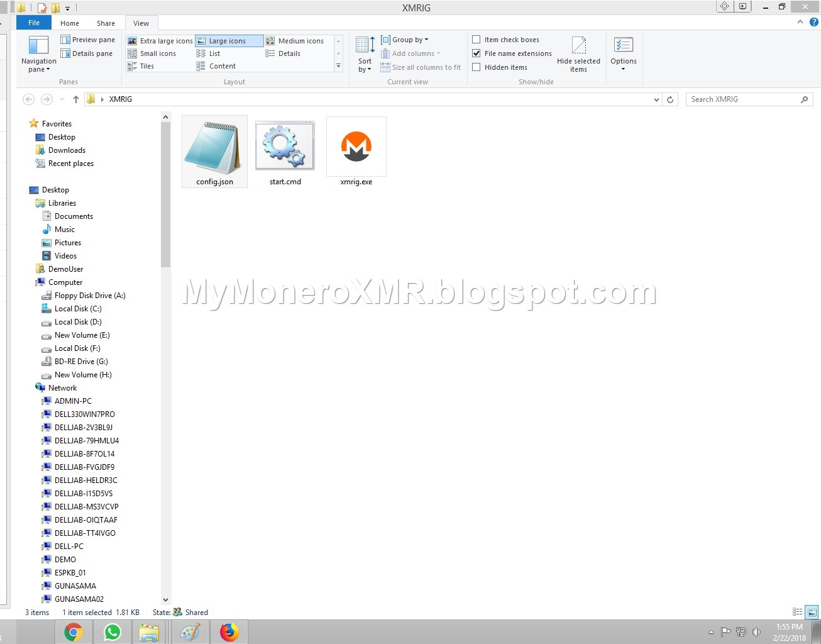Image resolution: width=821 pixels, height=644 pixels.
Task: Select the xmrig.exe Monero icon
Action: tap(356, 147)
